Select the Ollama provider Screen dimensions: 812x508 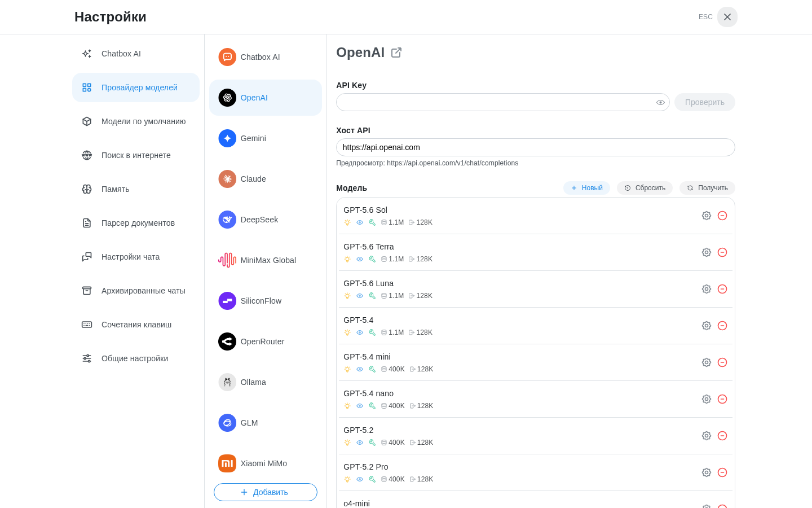(x=266, y=382)
